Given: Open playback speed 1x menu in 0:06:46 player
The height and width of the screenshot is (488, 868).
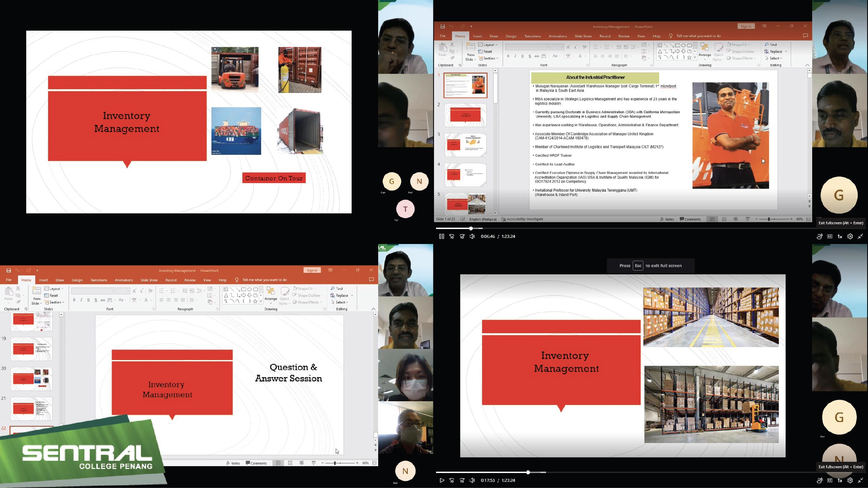Looking at the screenshot, I should [x=840, y=237].
